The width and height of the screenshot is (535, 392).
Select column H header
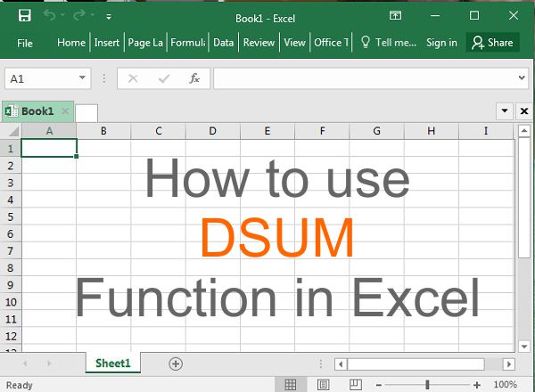432,131
